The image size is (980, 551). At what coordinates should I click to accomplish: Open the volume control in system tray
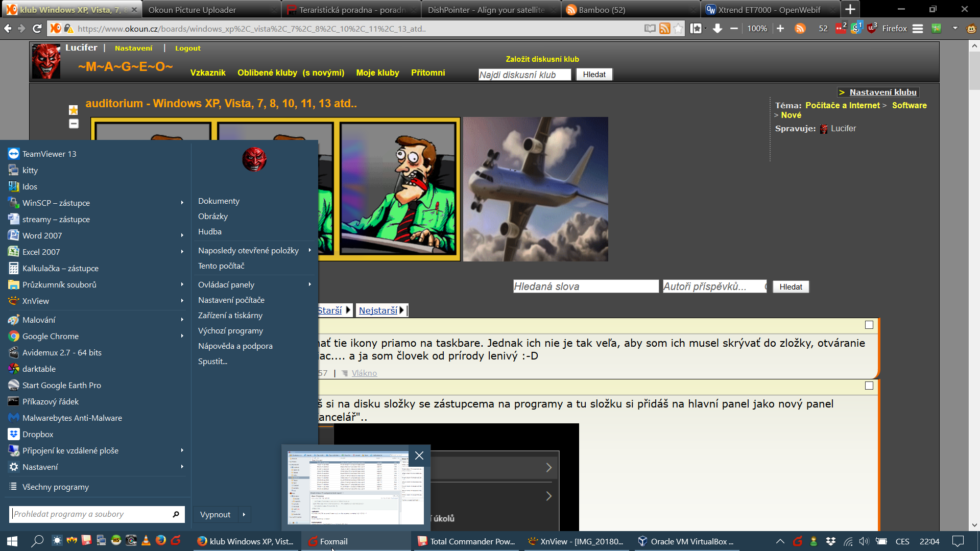coord(864,541)
